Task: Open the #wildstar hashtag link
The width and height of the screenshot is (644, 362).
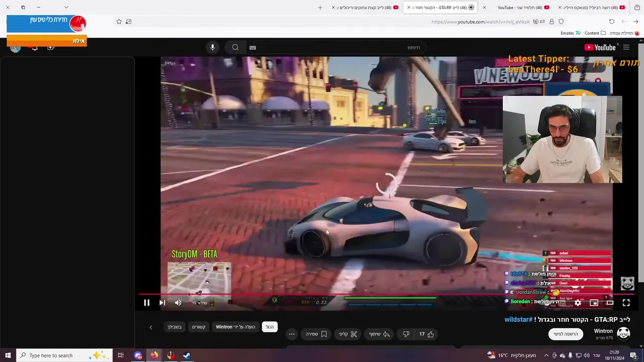Action: [518, 319]
